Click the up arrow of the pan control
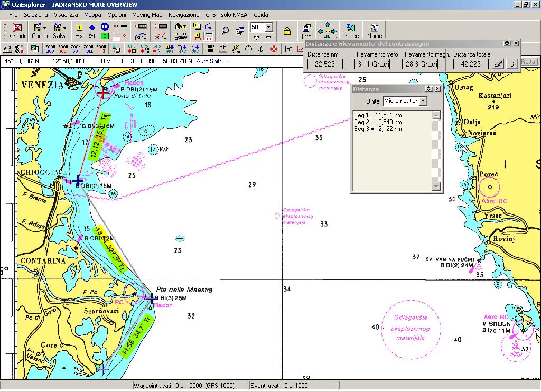The width and height of the screenshot is (541, 392). point(327,25)
